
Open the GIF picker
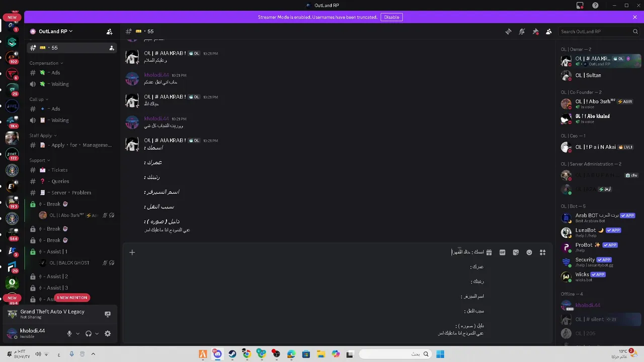click(502, 252)
